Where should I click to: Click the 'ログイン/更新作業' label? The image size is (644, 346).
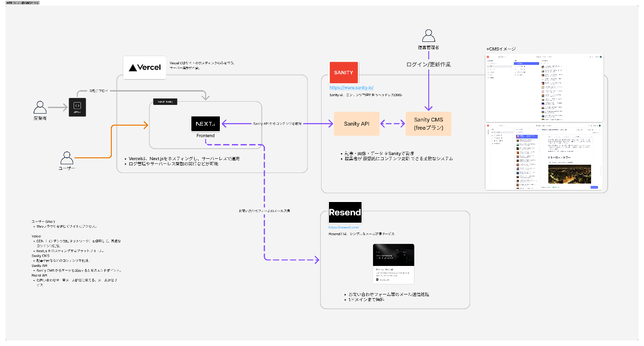point(429,64)
